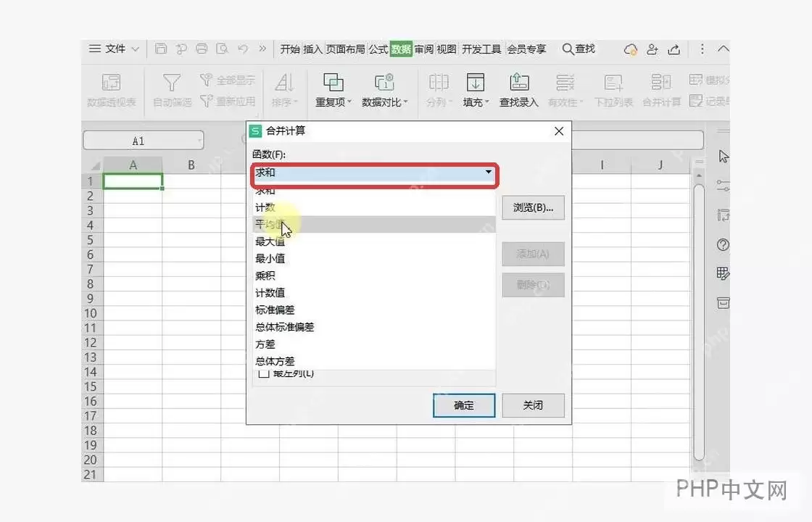Switch to the 视图 tab
Viewport: 812px width, 522px height.
coord(447,49)
